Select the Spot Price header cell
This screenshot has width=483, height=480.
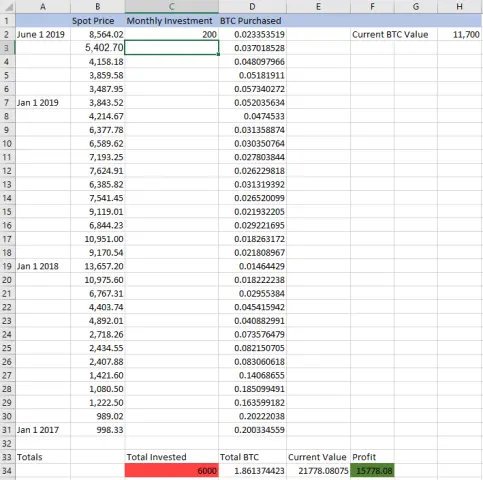point(97,21)
